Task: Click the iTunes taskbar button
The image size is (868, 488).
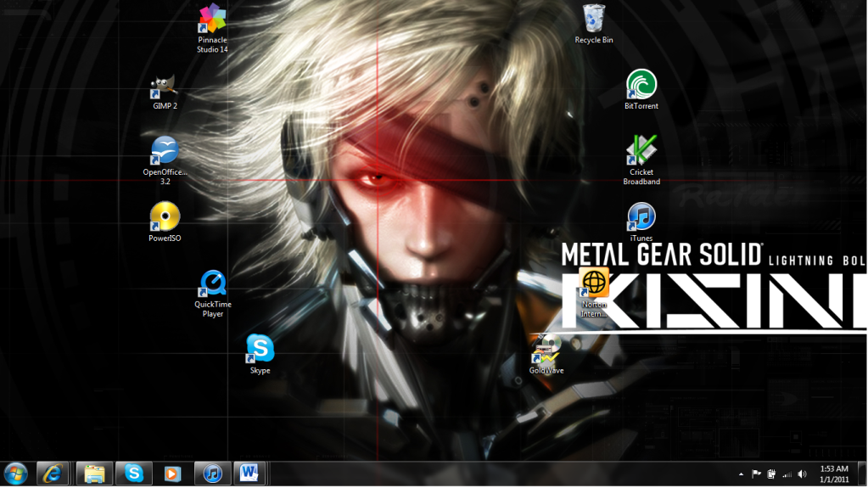Action: coord(213,474)
